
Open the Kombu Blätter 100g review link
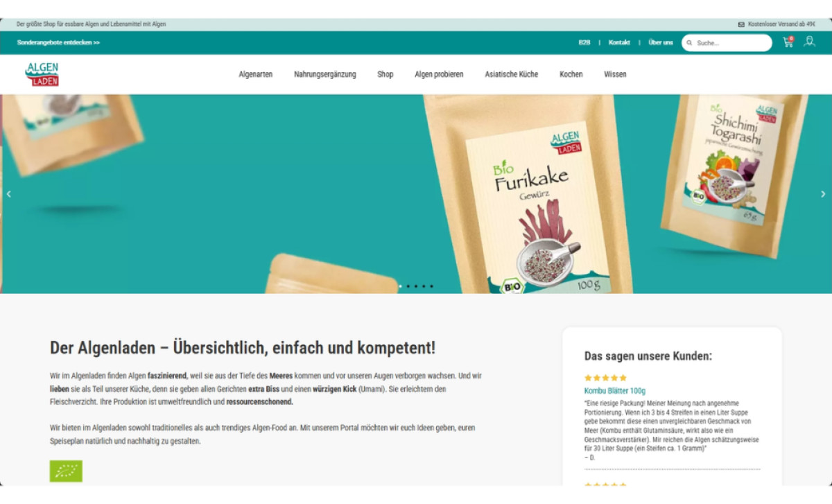tap(615, 391)
